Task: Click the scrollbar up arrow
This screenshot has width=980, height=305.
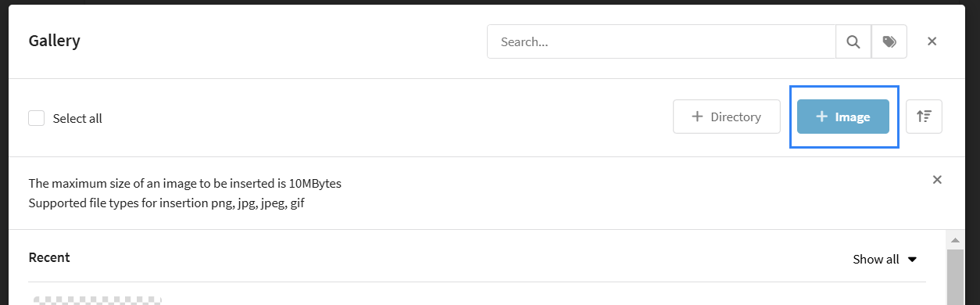Action: click(954, 239)
